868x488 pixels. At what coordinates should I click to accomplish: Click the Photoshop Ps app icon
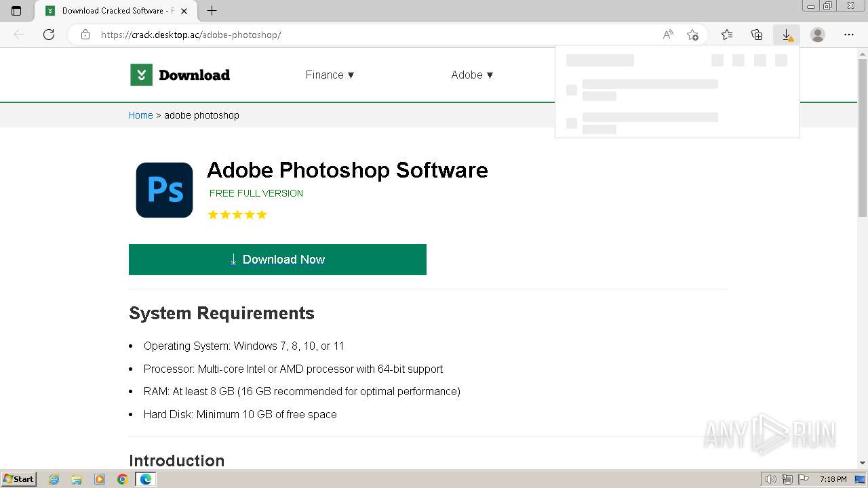(165, 190)
